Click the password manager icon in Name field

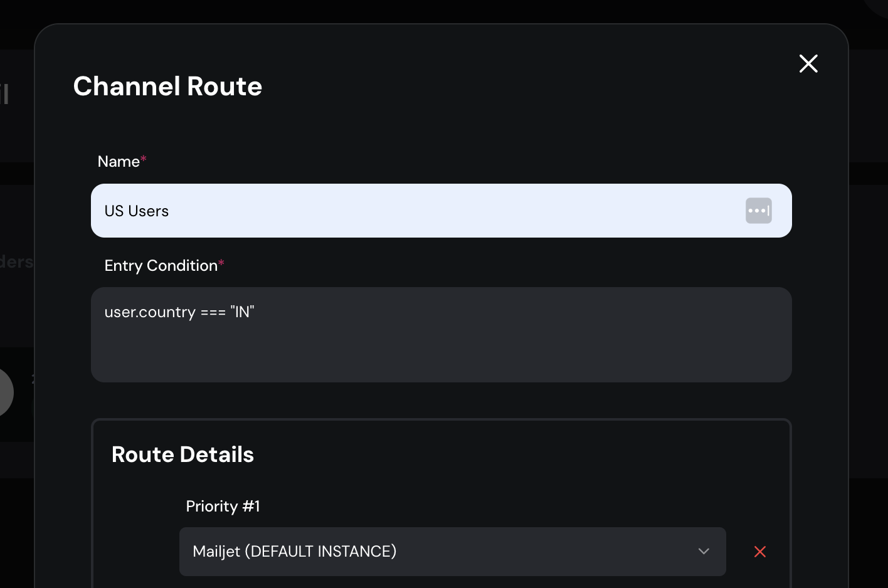tap(759, 211)
